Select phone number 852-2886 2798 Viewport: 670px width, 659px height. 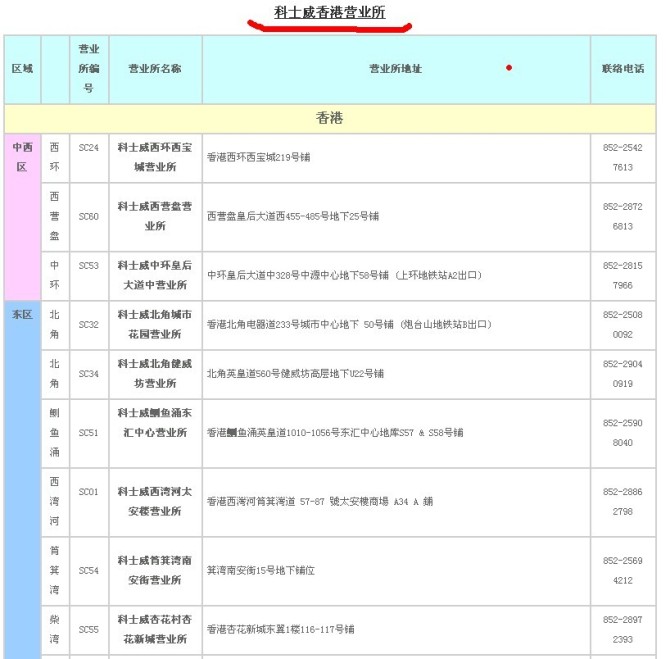[623, 502]
